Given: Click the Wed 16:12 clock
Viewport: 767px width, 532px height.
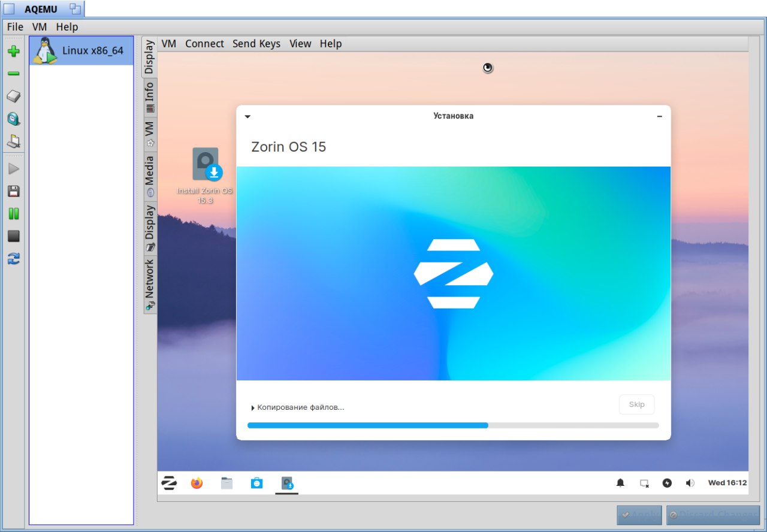Looking at the screenshot, I should (x=727, y=483).
